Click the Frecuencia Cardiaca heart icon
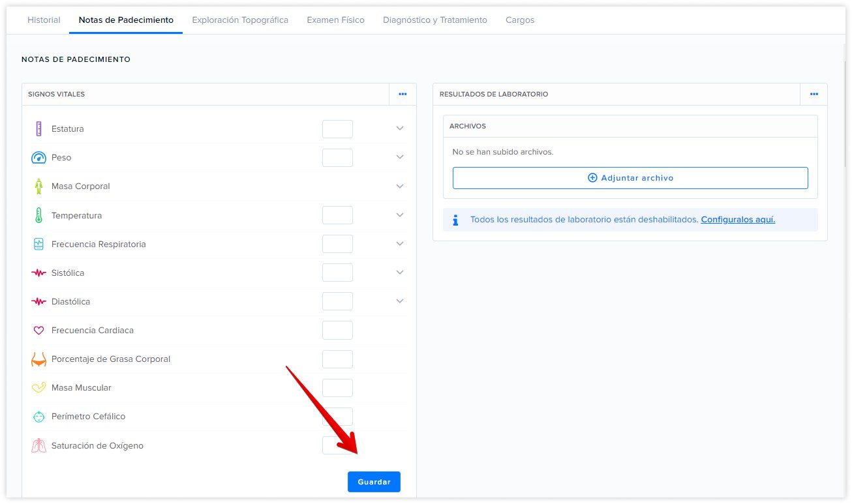852x504 pixels. tap(38, 331)
